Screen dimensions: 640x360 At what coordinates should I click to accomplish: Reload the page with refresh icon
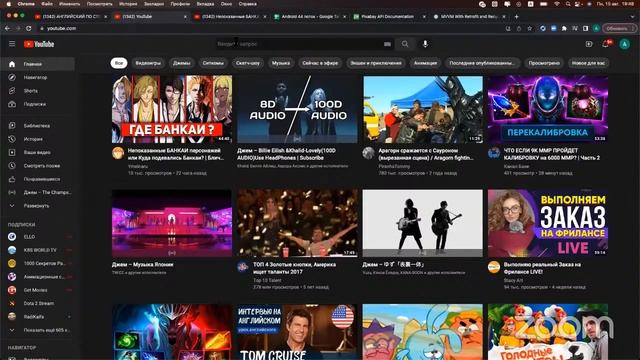click(x=29, y=29)
